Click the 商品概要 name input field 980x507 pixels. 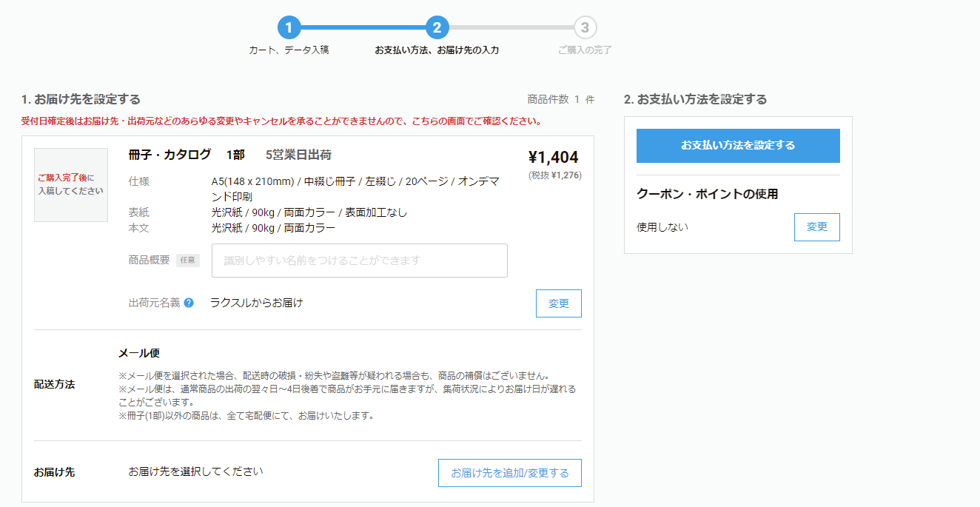(359, 261)
